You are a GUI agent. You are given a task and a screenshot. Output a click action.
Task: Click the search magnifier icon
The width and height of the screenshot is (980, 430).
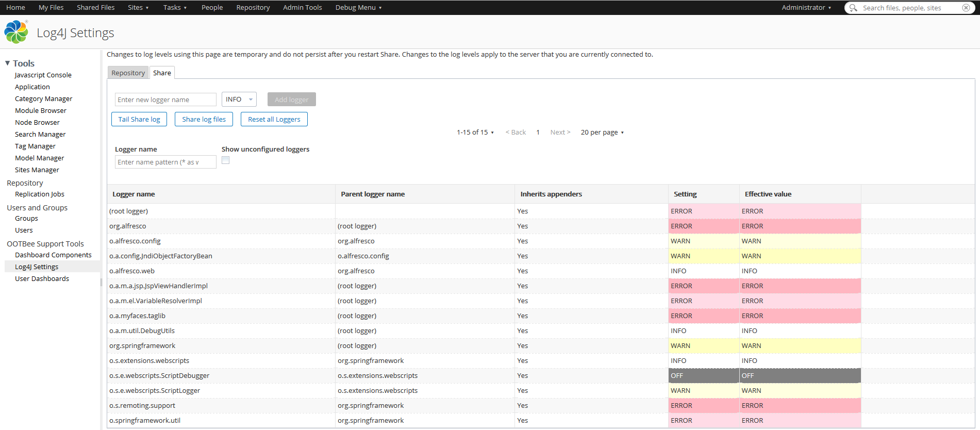[x=853, y=8]
